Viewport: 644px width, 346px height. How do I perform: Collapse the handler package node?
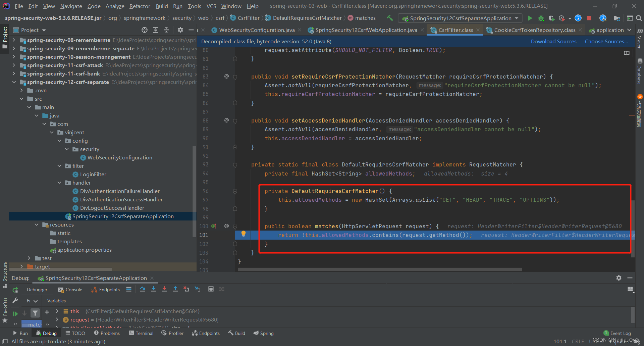pyautogui.click(x=59, y=183)
